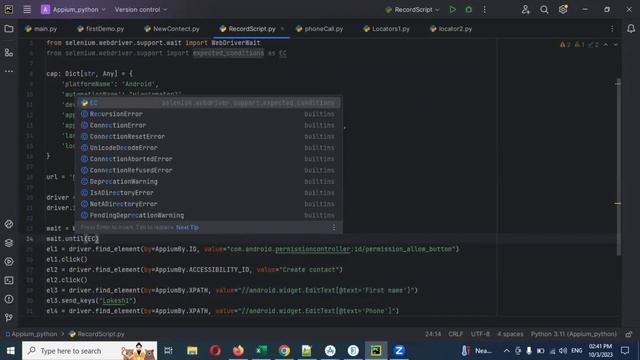Image resolution: width=640 pixels, height=360 pixels.
Task: Select PendingDeprecationWarning completion suggestion
Action: coord(209,215)
